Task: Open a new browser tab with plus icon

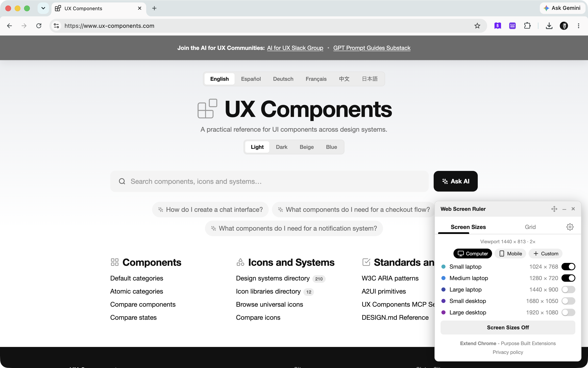Action: [154, 8]
